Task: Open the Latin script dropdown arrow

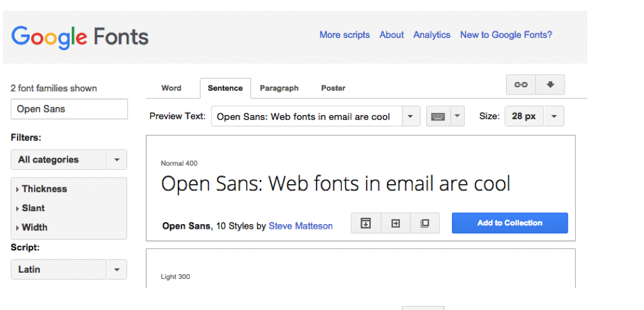Action: point(116,269)
